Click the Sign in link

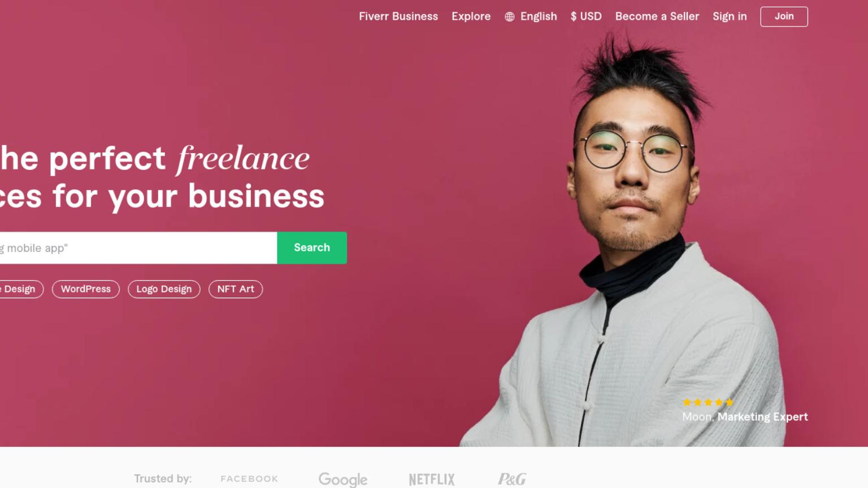tap(730, 16)
